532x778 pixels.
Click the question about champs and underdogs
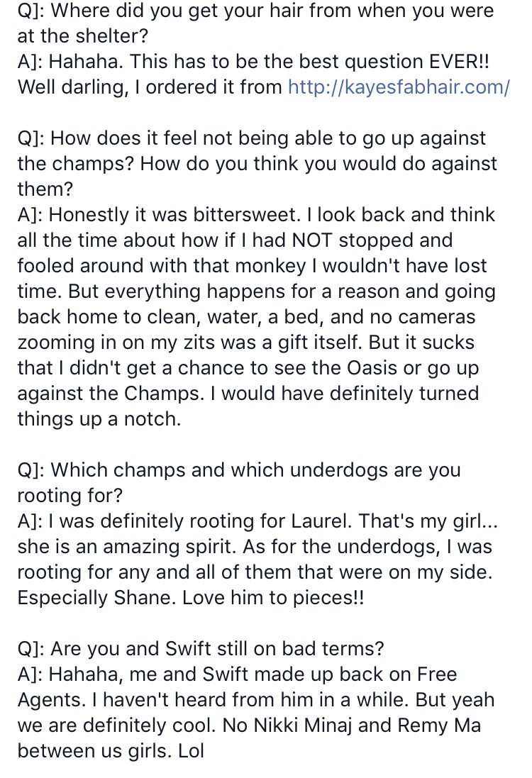239,482
